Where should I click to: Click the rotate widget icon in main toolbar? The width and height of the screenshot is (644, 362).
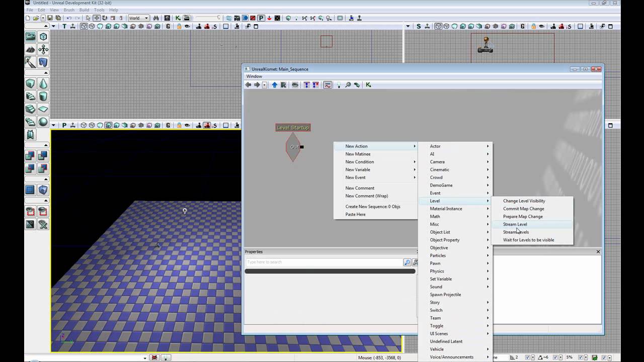(x=105, y=18)
